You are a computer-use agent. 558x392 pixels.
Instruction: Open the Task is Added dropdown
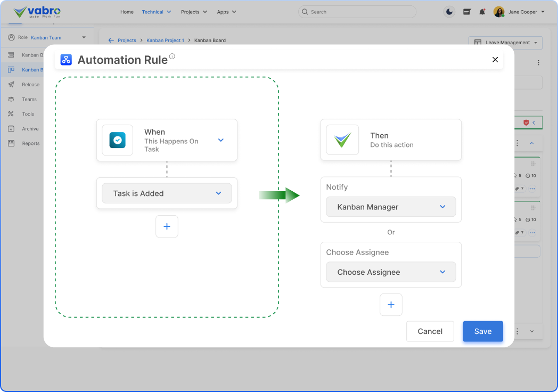[167, 193]
